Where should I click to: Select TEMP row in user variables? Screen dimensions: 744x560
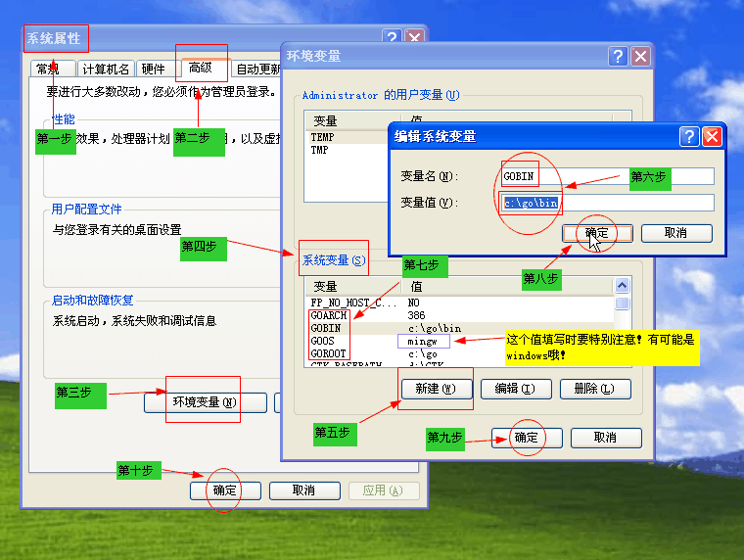coord(348,137)
